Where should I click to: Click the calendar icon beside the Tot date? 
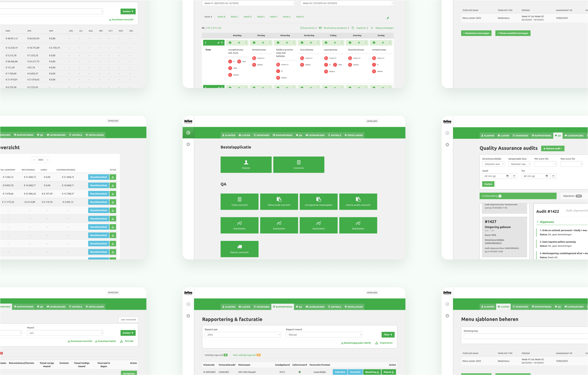pyautogui.click(x=553, y=176)
